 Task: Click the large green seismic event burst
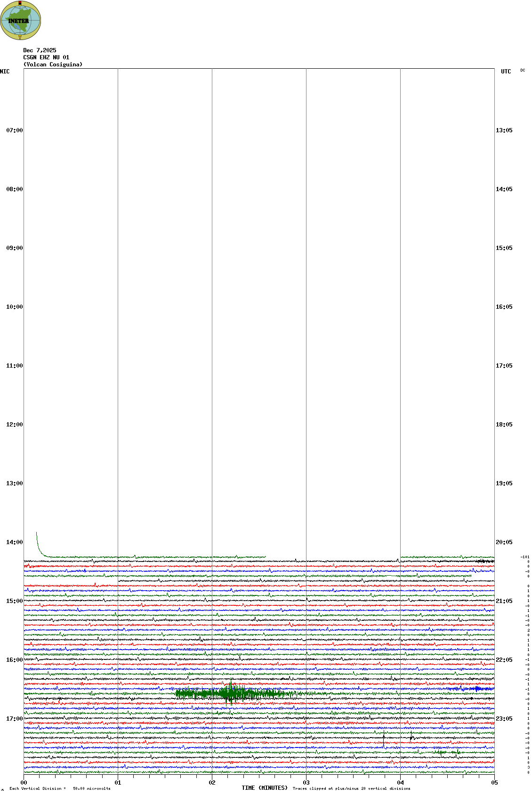coord(231,693)
